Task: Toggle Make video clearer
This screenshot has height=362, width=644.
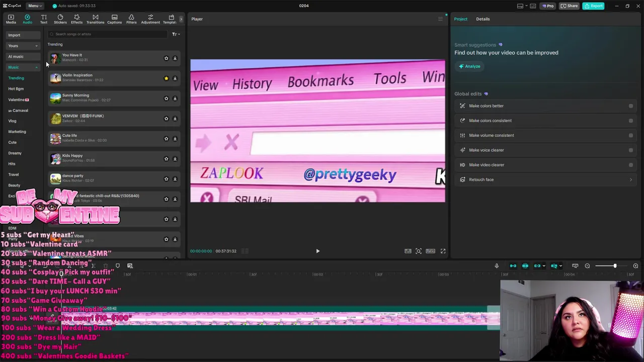Action: (x=630, y=165)
